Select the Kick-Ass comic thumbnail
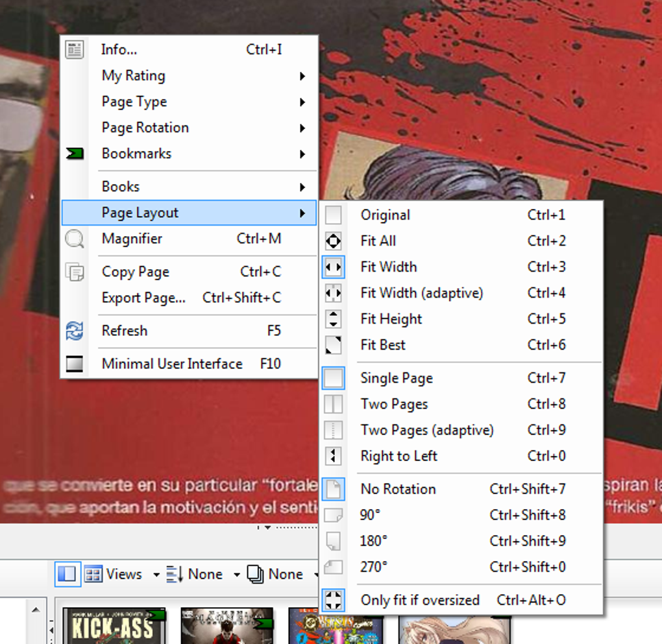Viewport: 662px width, 644px height. (114, 626)
